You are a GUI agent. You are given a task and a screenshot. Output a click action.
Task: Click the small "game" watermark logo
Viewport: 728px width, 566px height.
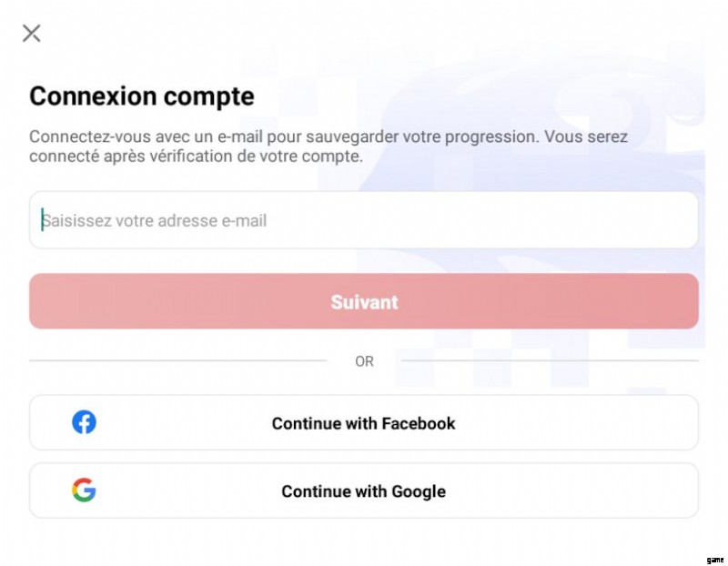click(714, 559)
